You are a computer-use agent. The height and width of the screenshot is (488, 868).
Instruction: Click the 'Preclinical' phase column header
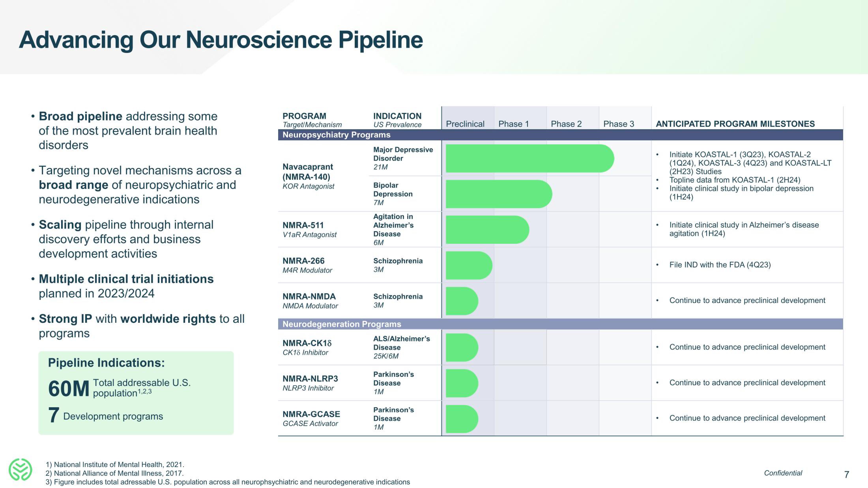coord(465,124)
